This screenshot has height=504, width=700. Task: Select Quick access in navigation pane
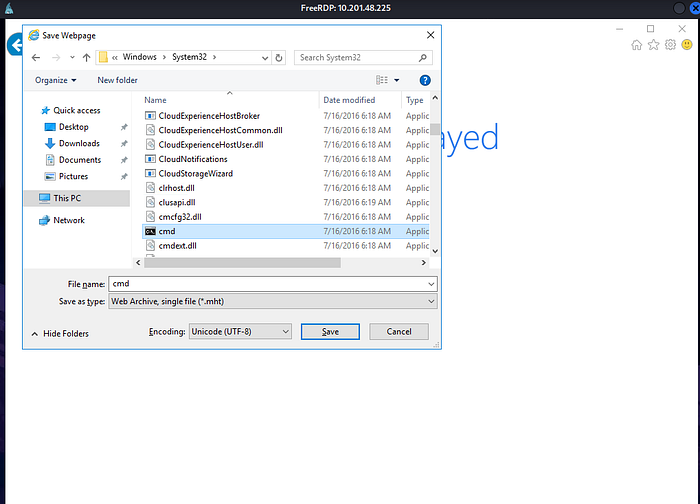pyautogui.click(x=77, y=110)
